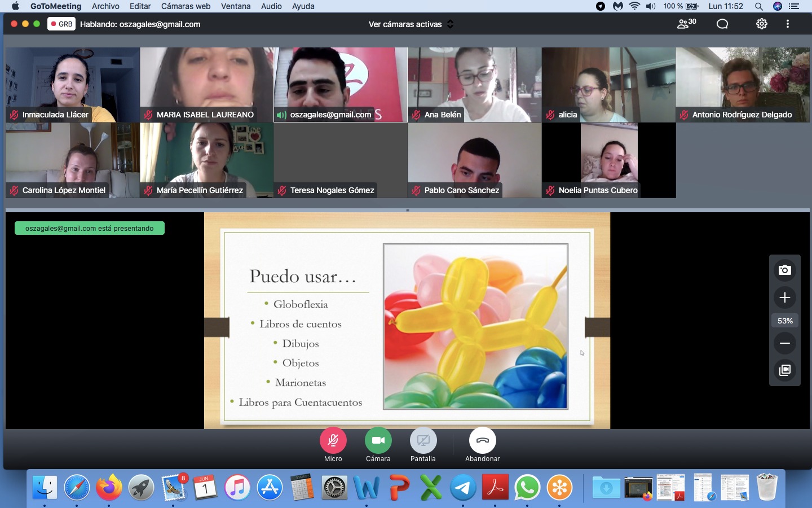Open the chat bubble panel
This screenshot has height=508, width=812.
722,24
